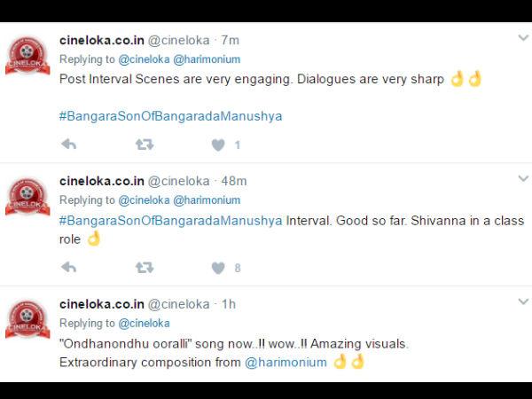Open cineloka avatar on the 48m tweet
This screenshot has width=532, height=399.
[27, 196]
